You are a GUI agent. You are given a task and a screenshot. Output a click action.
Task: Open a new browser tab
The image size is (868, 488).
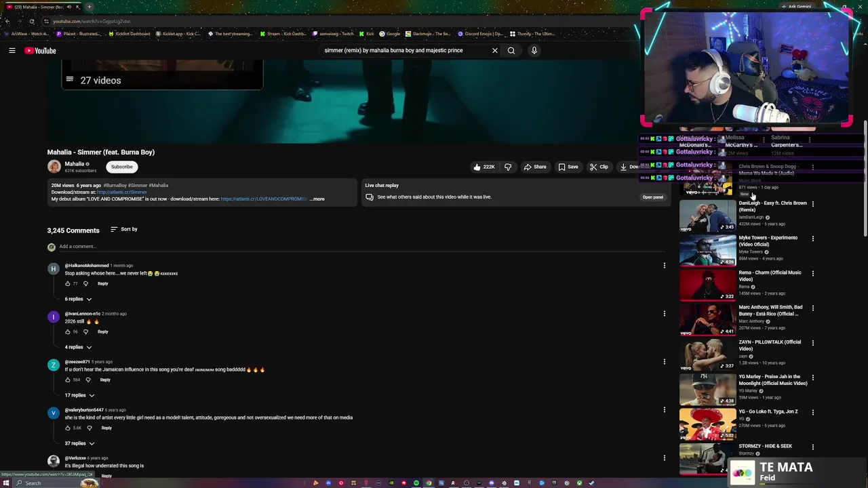pos(90,7)
